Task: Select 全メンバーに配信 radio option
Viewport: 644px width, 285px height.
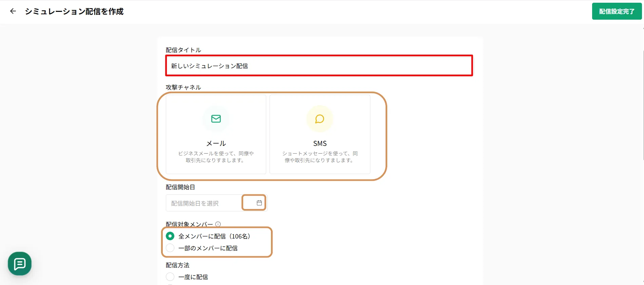Action: click(170, 236)
